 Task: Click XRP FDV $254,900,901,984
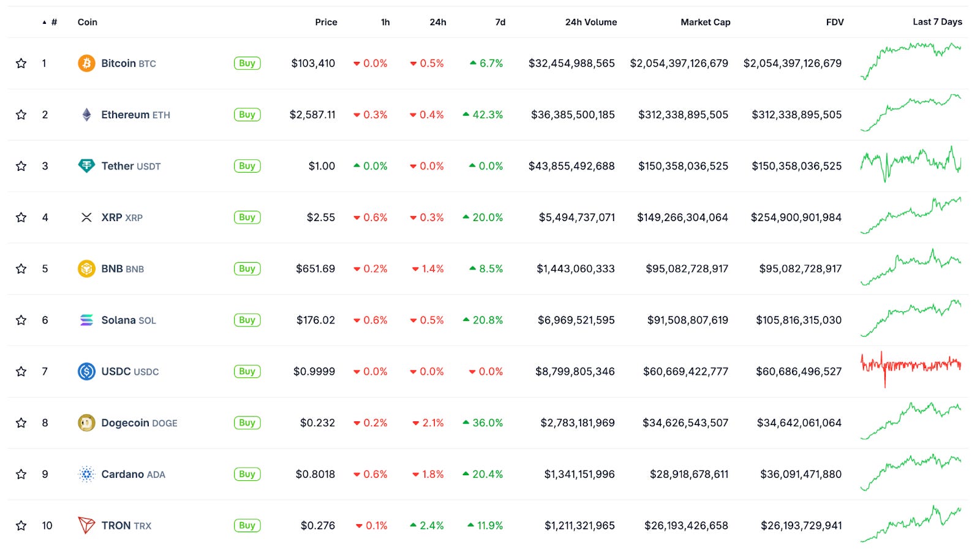coord(796,217)
